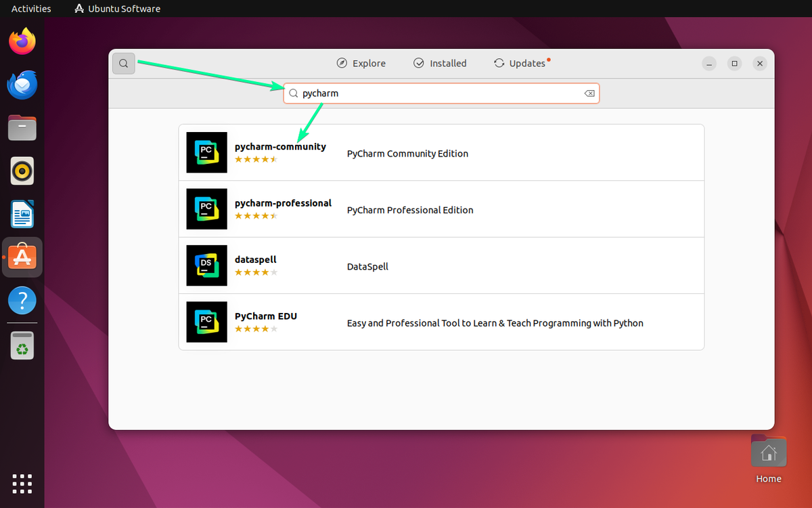Click inside the pycharm search field
Image resolution: width=812 pixels, height=508 pixels.
[440, 93]
